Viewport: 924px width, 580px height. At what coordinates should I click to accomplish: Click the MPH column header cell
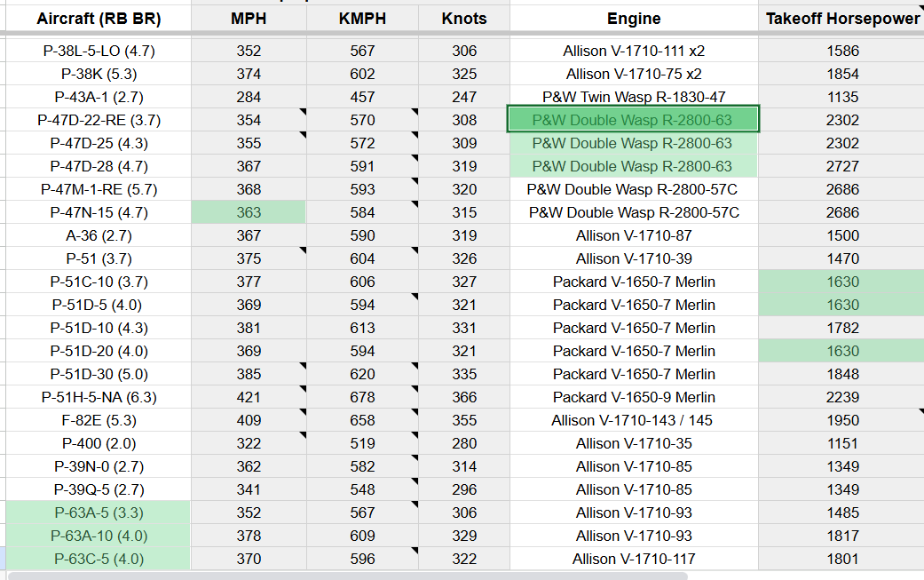[x=249, y=19]
